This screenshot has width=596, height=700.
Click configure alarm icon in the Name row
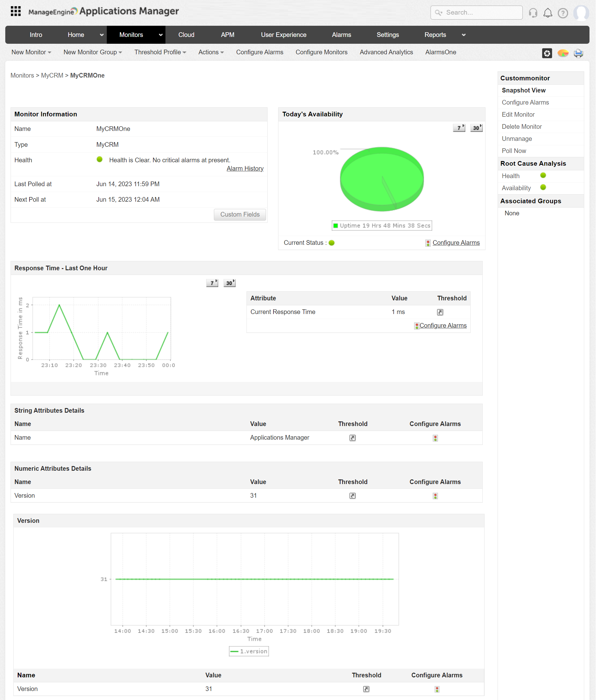click(x=435, y=438)
